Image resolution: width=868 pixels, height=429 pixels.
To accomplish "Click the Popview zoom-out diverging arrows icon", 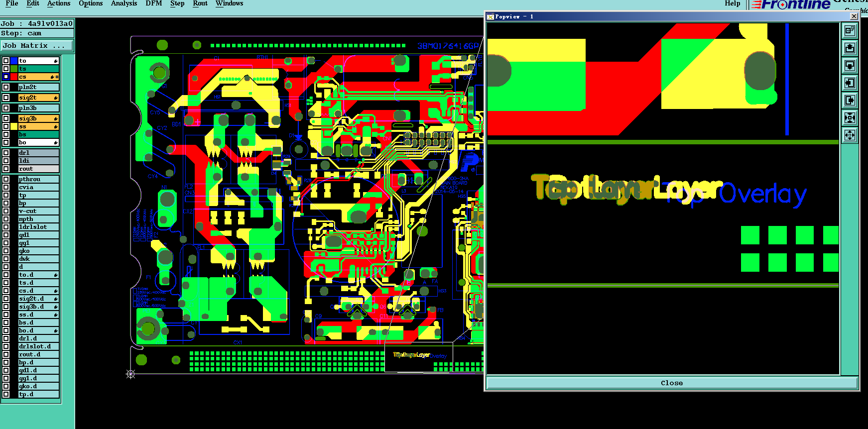I will [x=850, y=135].
